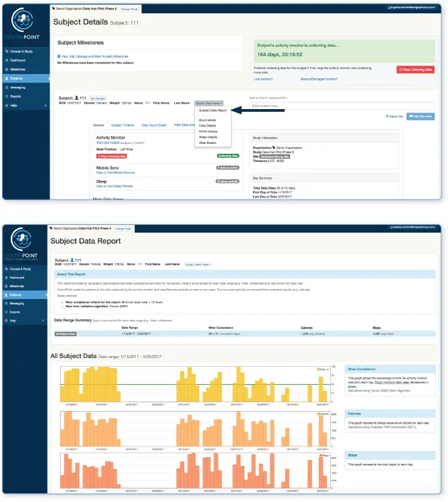
Task: Click green Collecting Data status badge
Action: pyautogui.click(x=228, y=156)
